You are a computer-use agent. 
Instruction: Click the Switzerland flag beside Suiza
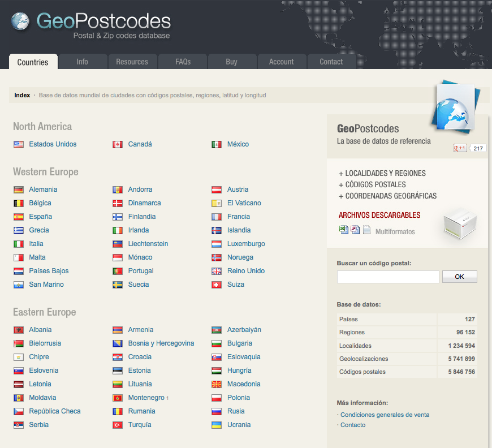[217, 285]
